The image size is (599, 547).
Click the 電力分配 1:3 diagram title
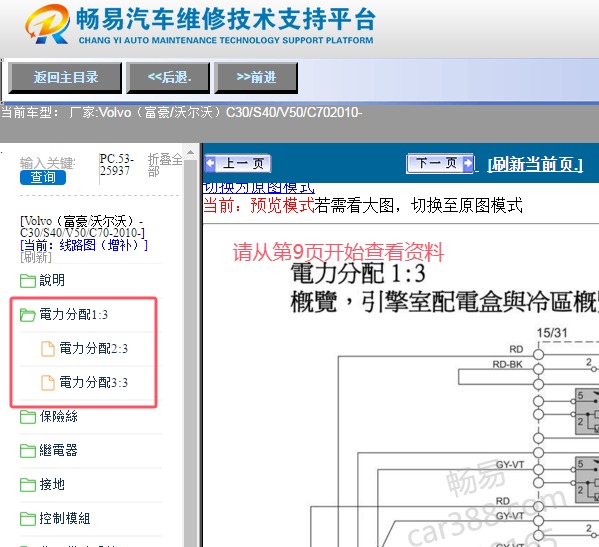(x=358, y=274)
